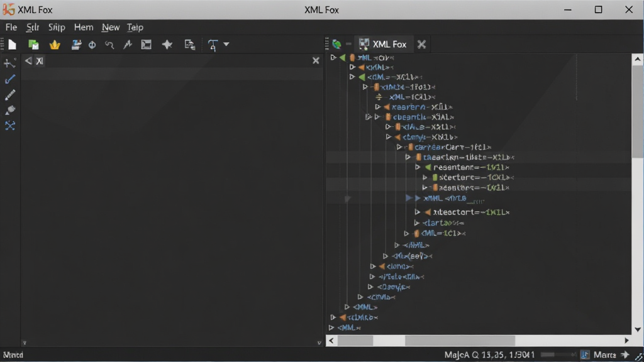Select the plus node tool in left sidebar

(x=10, y=63)
